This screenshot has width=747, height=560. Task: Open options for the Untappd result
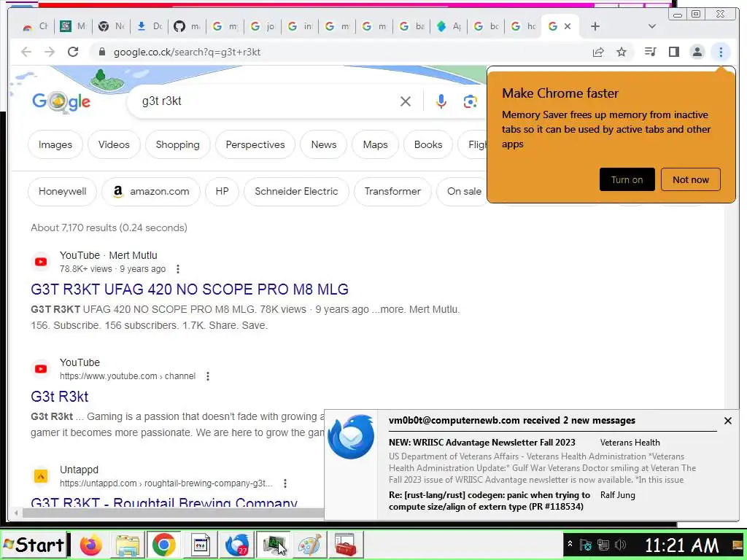[x=285, y=483]
